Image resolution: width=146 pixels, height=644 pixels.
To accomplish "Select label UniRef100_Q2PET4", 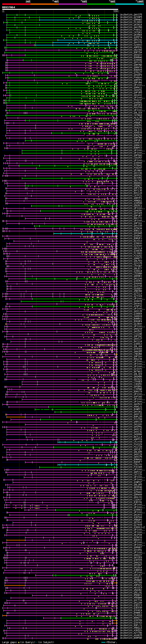I will coord(131,37).
